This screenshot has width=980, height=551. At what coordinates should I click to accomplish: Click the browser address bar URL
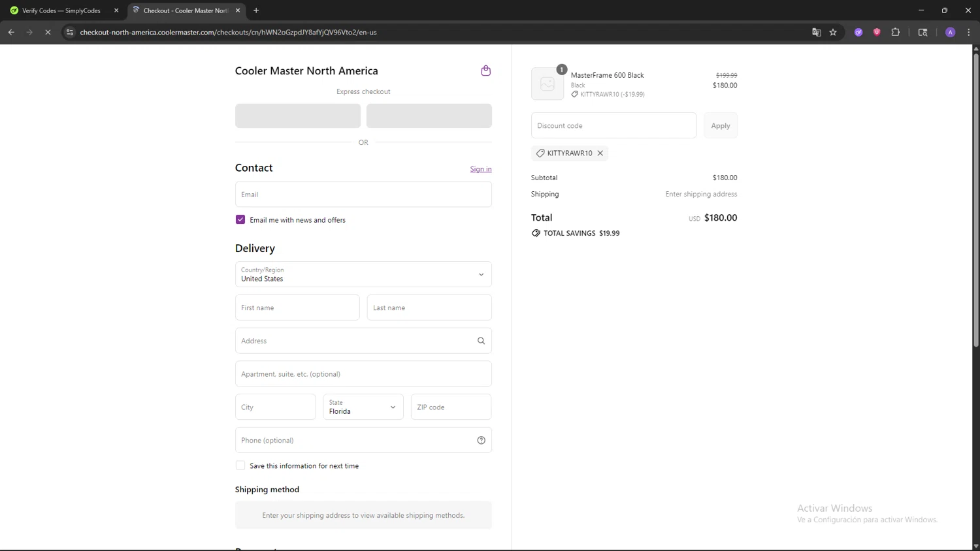(228, 32)
